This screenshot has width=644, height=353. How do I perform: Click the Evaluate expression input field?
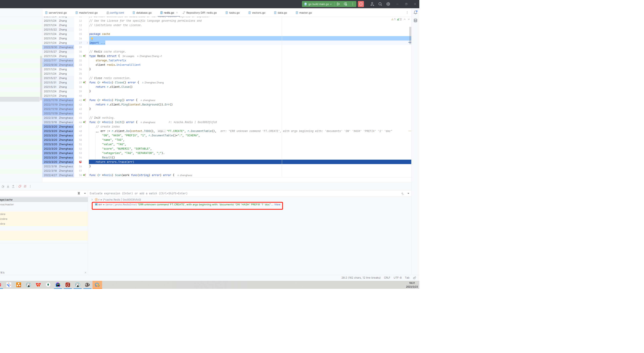point(175,193)
